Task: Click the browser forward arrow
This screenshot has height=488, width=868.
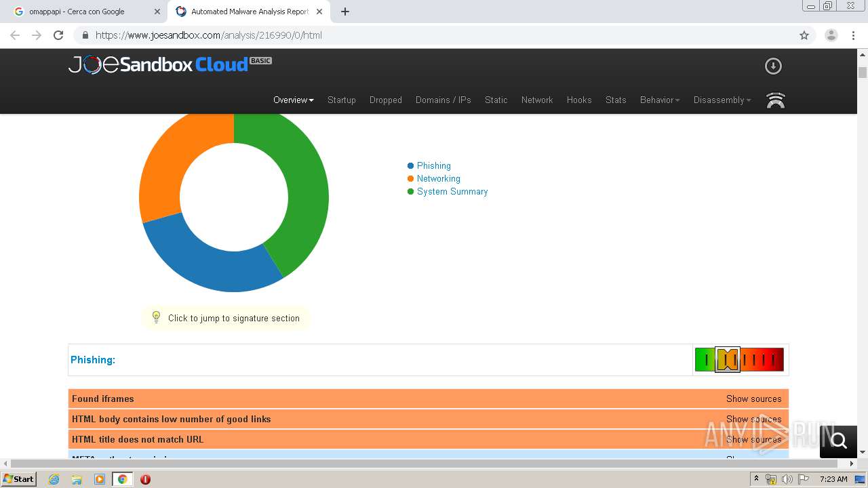Action: (x=37, y=35)
